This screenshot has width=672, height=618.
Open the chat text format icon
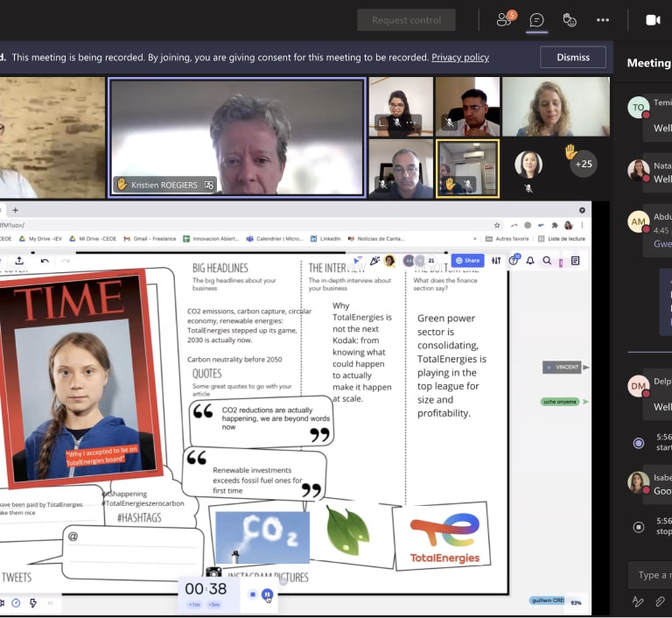coord(638,601)
